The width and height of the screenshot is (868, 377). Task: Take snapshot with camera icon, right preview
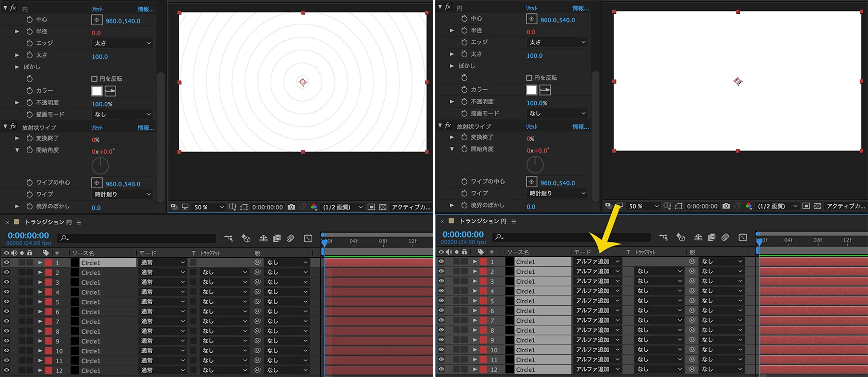pyautogui.click(x=726, y=206)
